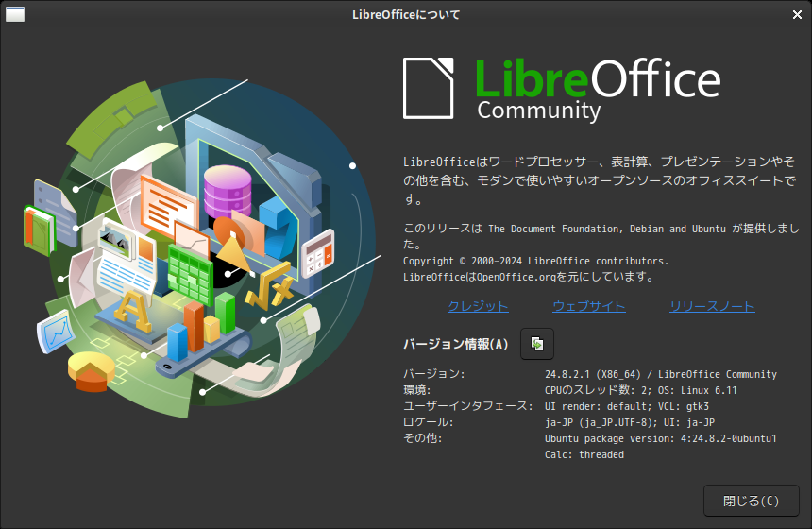Click the 環境: label
The height and width of the screenshot is (529, 812).
coord(417,390)
